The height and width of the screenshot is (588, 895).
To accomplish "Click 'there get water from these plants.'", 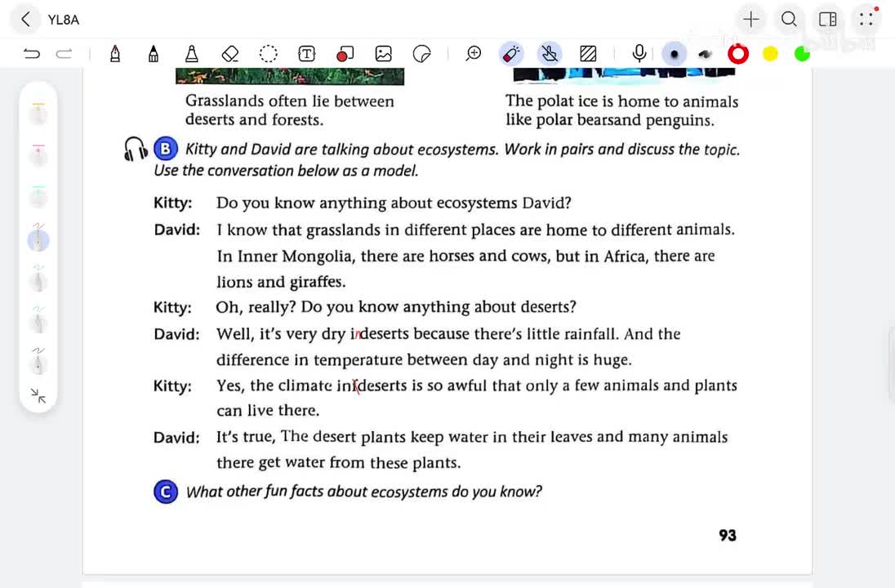I will (x=338, y=462).
